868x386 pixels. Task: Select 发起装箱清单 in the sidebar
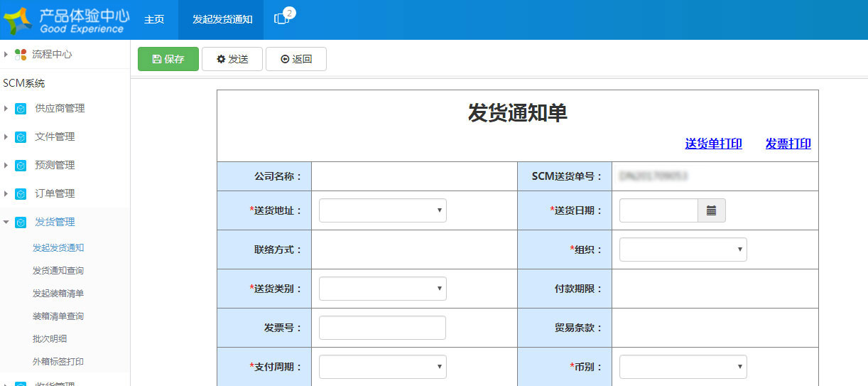[58, 294]
